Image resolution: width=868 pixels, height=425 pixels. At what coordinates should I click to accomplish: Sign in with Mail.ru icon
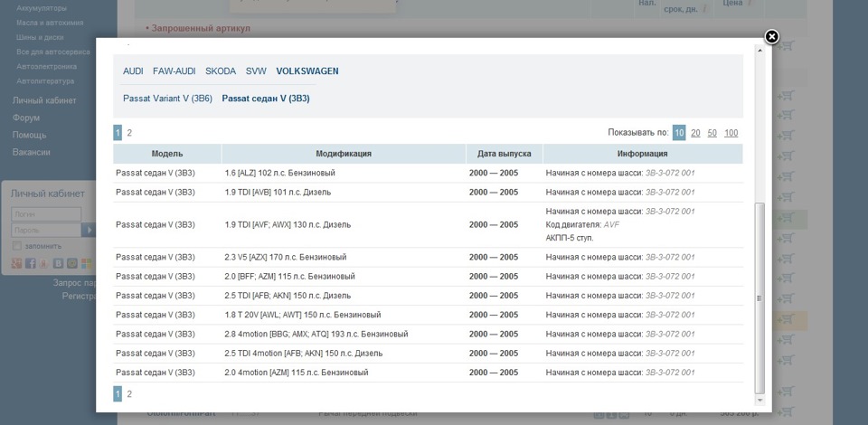(x=72, y=263)
